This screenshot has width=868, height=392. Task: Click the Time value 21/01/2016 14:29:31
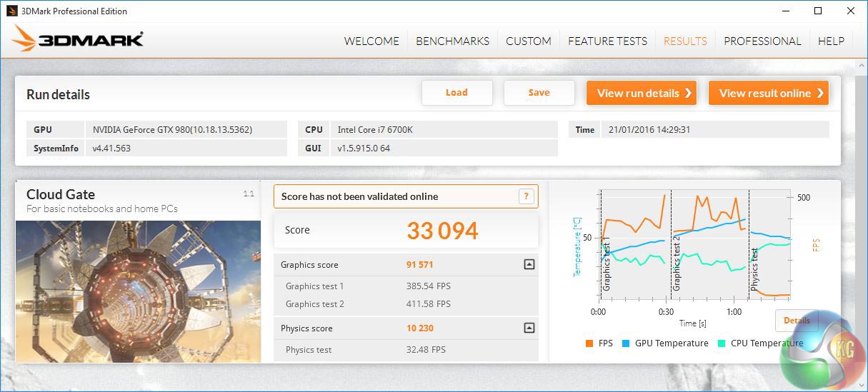pos(649,130)
